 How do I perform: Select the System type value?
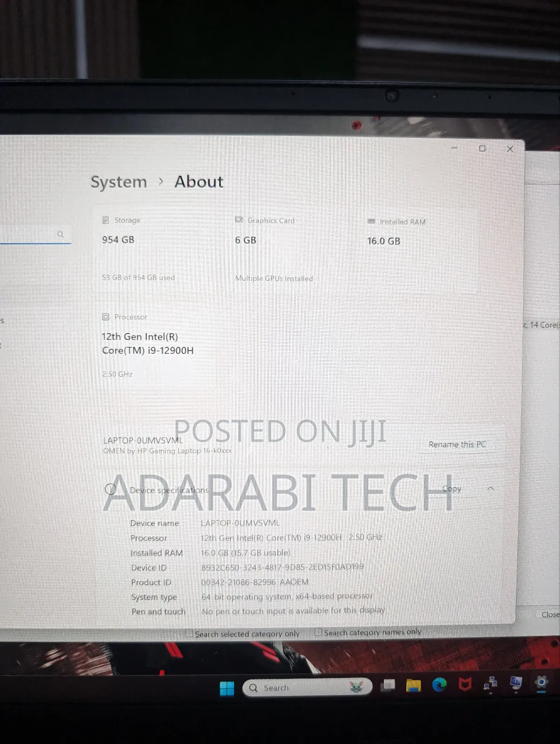pyautogui.click(x=287, y=596)
